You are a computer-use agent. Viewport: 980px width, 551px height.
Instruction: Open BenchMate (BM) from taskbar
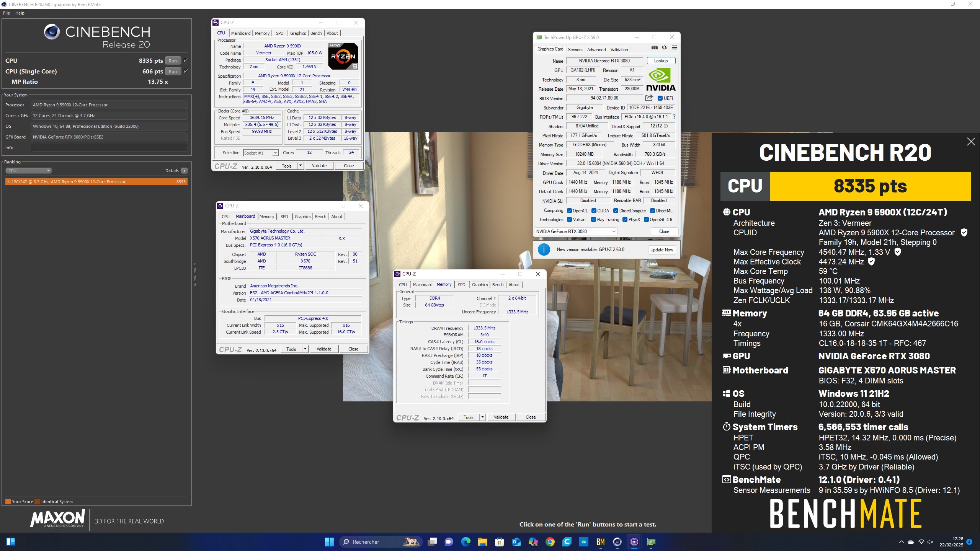point(601,542)
